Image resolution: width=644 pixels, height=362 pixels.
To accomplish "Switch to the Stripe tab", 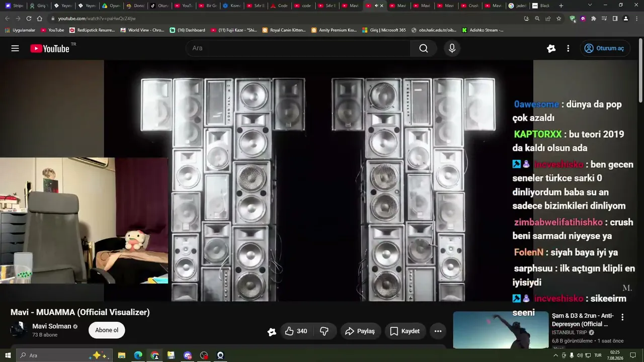I will (x=14, y=6).
